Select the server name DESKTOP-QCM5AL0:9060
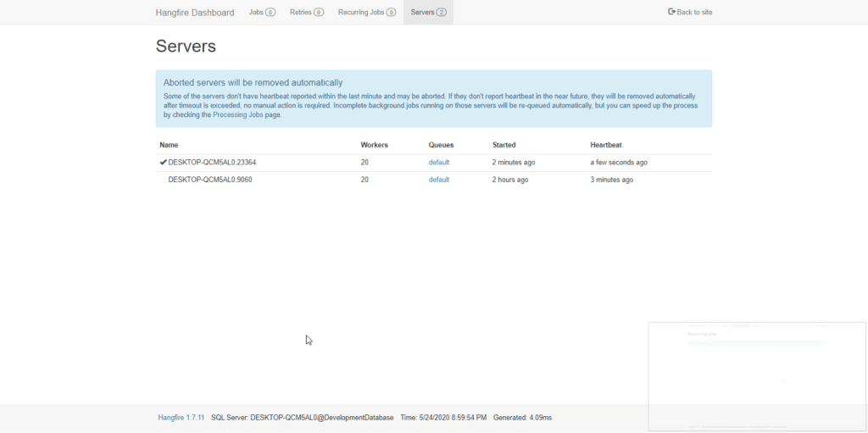868x433 pixels. pos(210,180)
